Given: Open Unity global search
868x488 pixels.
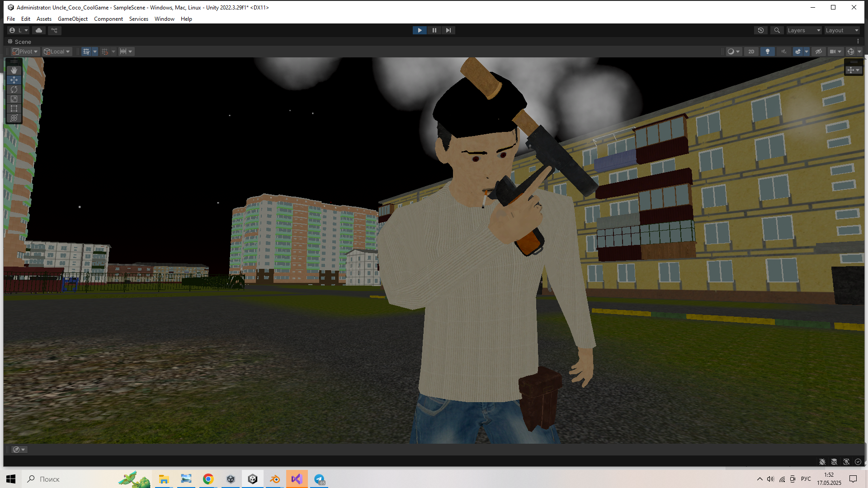Looking at the screenshot, I should (x=777, y=30).
